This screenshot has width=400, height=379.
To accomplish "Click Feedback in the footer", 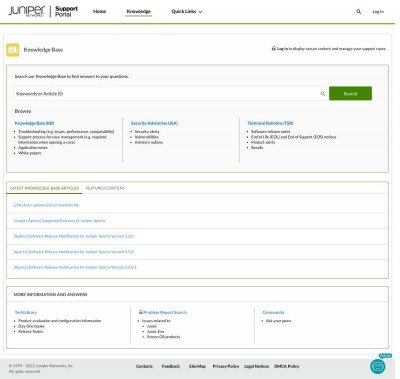I will click(171, 366).
